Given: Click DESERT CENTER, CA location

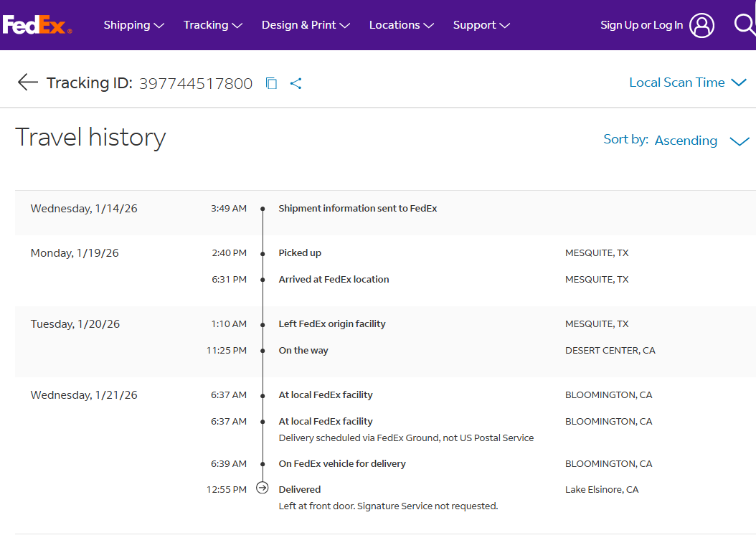Looking at the screenshot, I should 610,351.
